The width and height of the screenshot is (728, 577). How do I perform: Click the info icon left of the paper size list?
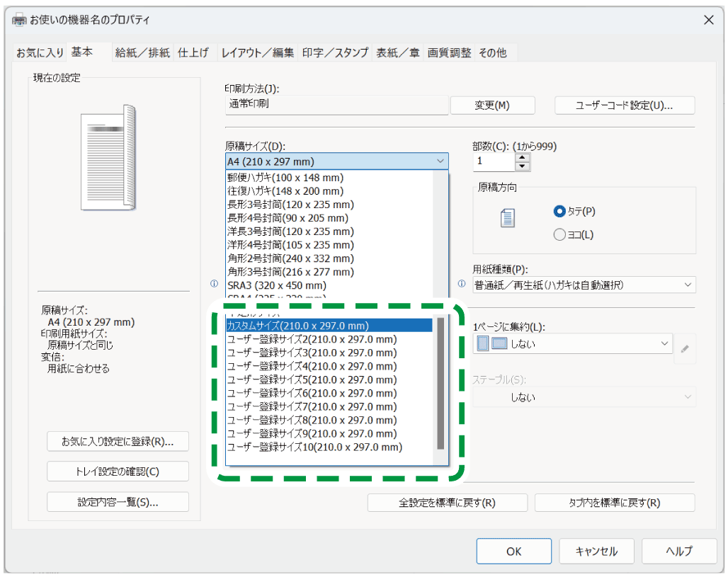(214, 284)
